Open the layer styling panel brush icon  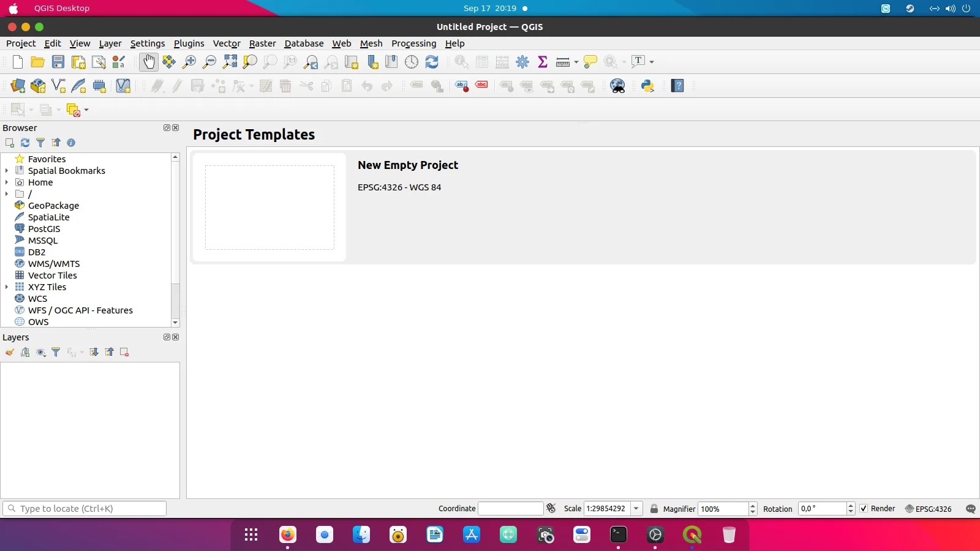[x=10, y=352]
